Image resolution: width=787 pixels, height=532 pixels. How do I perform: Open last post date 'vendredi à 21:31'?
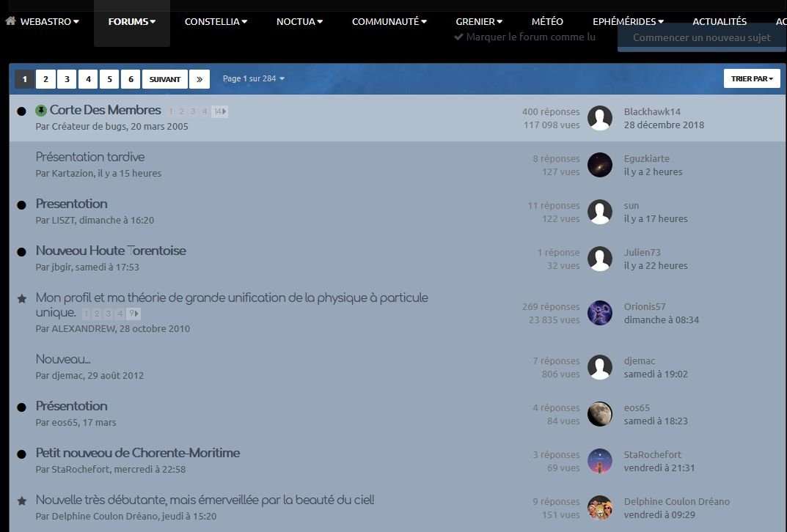coord(659,468)
